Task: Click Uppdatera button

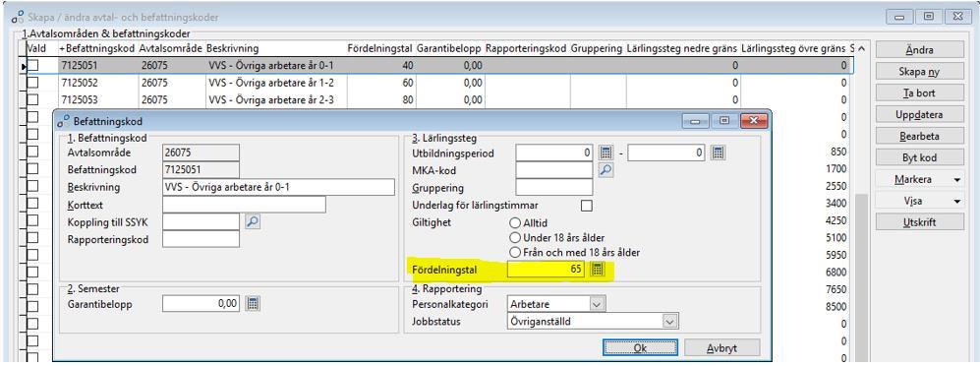Action: [919, 115]
